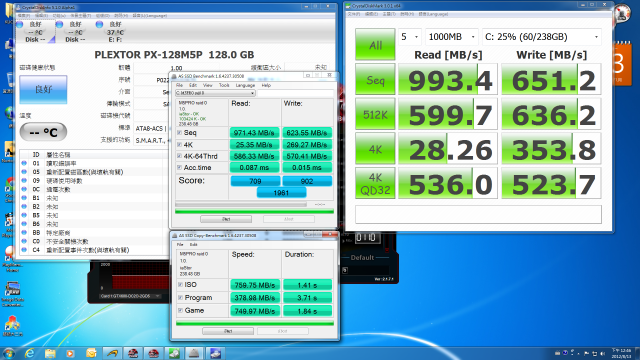Screen dimensions: 640x360
Task: Open File menu in AS SSD Benchmark
Action: coord(179,85)
